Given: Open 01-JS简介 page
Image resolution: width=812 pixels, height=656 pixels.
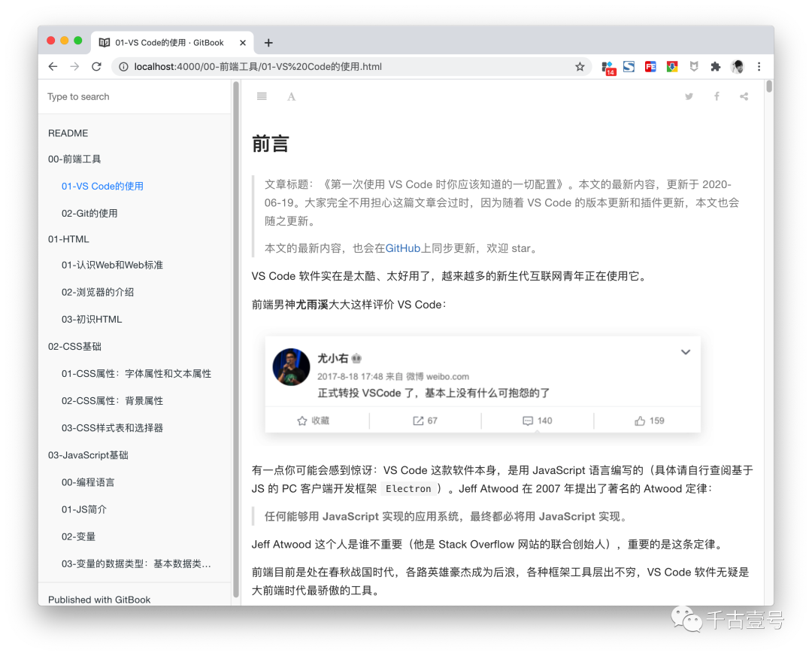Looking at the screenshot, I should coord(84,509).
